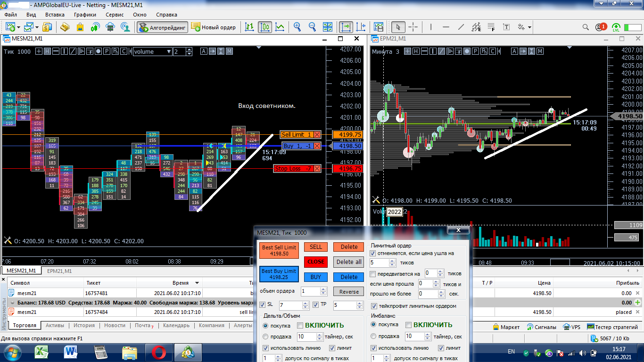Expand the profiles dropdown arrow
This screenshot has width=644, height=362.
coord(37,27)
